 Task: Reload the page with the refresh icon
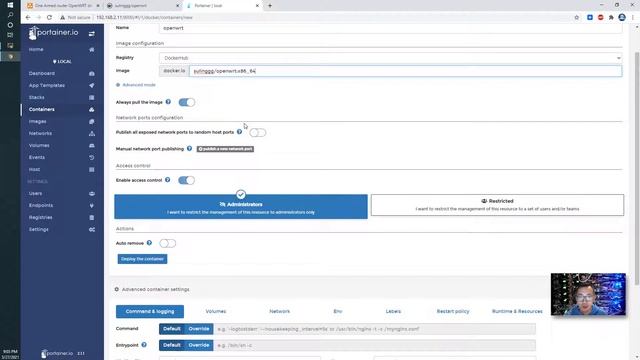[49, 18]
